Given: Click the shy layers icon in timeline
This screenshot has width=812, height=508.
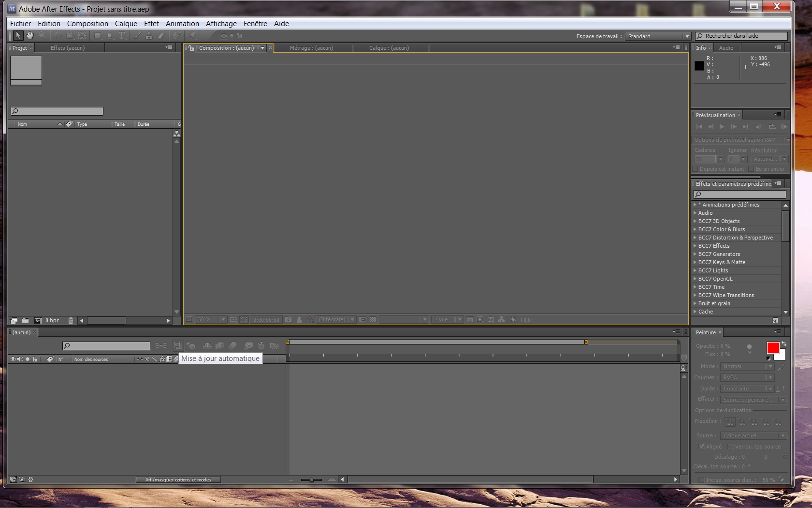Looking at the screenshot, I should tap(207, 345).
